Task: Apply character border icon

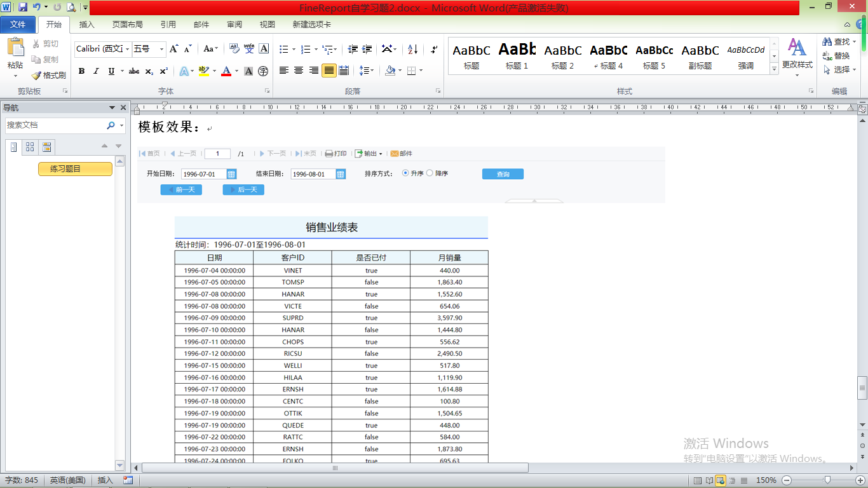Action: point(264,49)
